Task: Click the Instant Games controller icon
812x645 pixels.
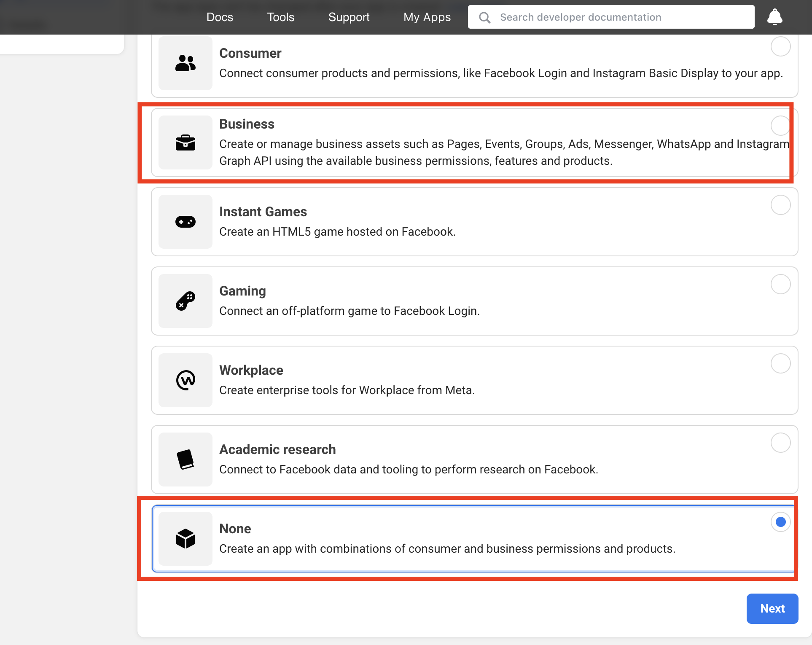Action: 186,222
